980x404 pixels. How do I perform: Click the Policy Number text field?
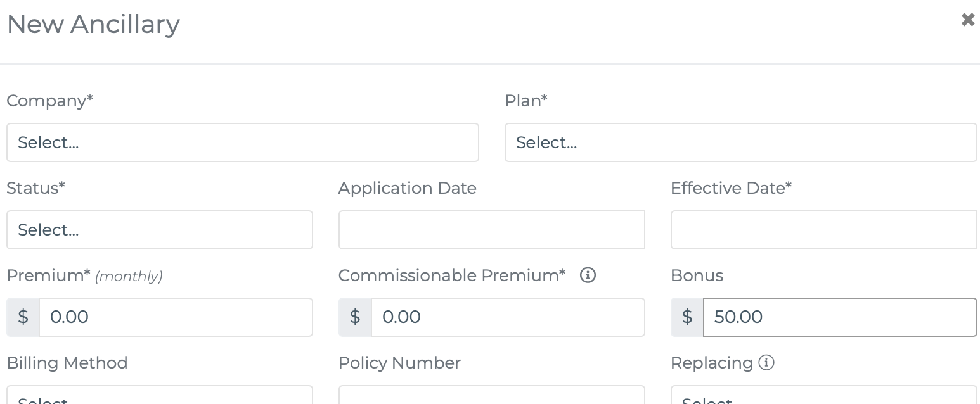click(x=492, y=395)
